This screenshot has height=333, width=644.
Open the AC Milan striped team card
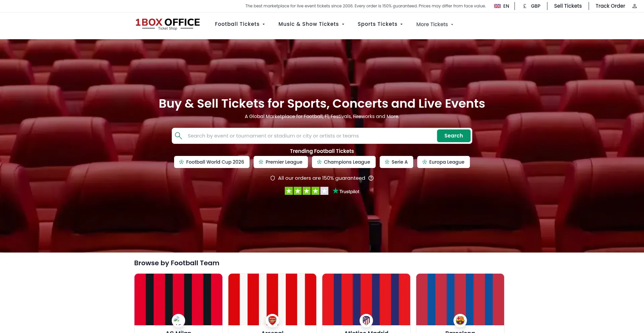[178, 303]
